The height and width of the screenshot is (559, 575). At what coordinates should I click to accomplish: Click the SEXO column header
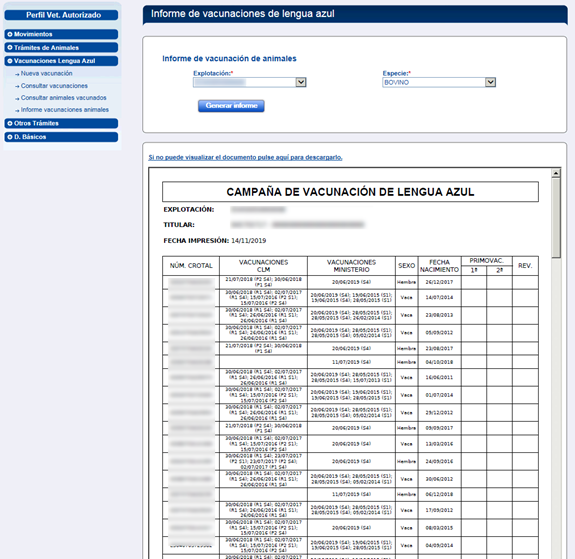(406, 266)
